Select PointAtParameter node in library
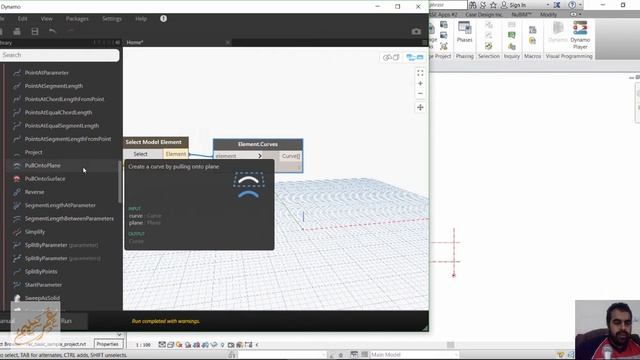The height and width of the screenshot is (360, 640). (47, 73)
